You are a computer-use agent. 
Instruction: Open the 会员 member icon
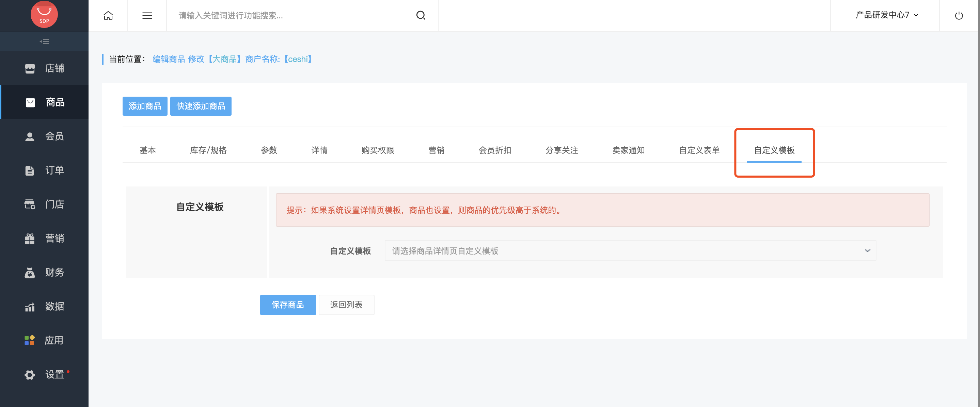[x=30, y=136]
